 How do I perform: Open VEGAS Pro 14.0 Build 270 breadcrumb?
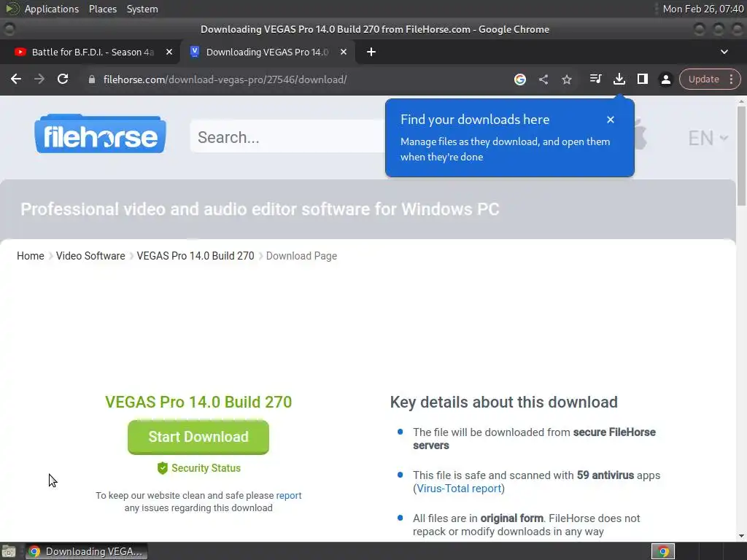click(x=196, y=256)
